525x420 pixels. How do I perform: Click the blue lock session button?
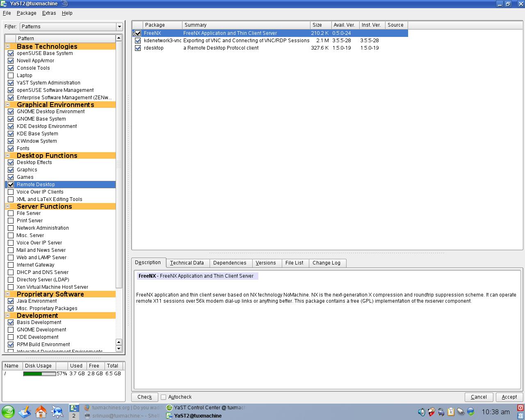coord(520,415)
